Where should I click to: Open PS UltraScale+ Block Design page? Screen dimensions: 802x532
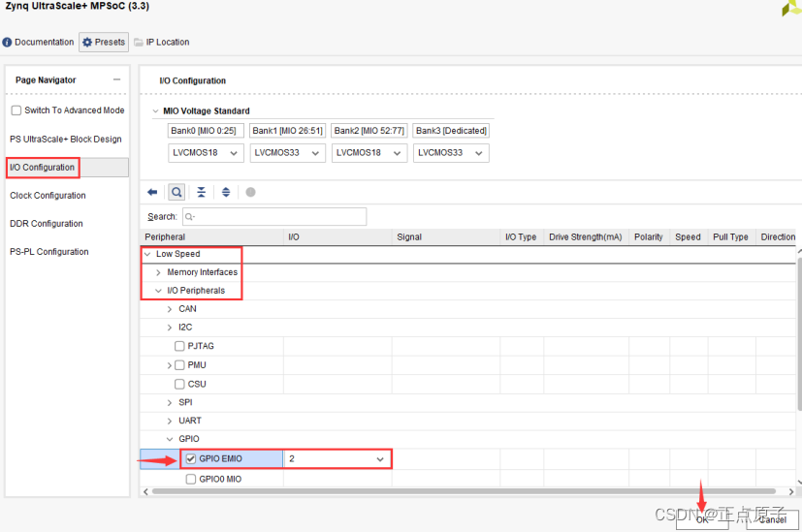[66, 139]
